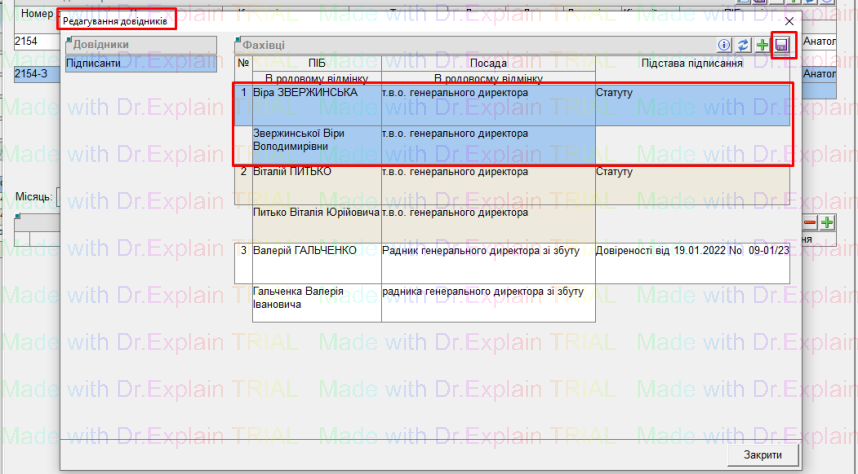The height and width of the screenshot is (474, 858).
Task: Click Валерій ГАЛЬЧЕНКО name cell
Action: [x=316, y=250]
